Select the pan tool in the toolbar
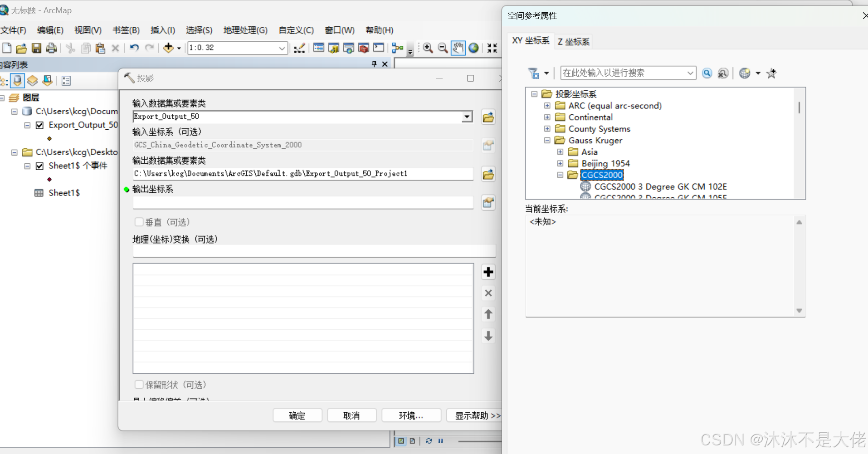 pyautogui.click(x=458, y=48)
